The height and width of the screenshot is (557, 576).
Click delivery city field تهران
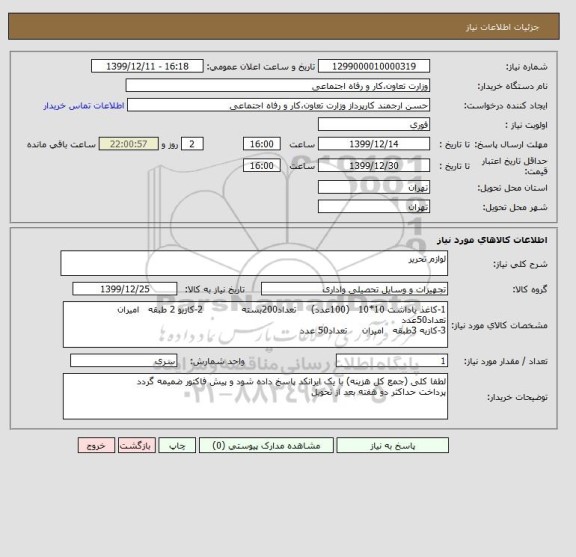click(374, 206)
